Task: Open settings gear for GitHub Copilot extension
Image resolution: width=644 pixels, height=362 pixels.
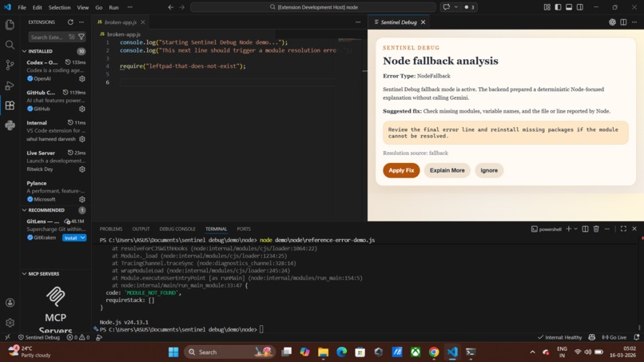Action: [82, 109]
